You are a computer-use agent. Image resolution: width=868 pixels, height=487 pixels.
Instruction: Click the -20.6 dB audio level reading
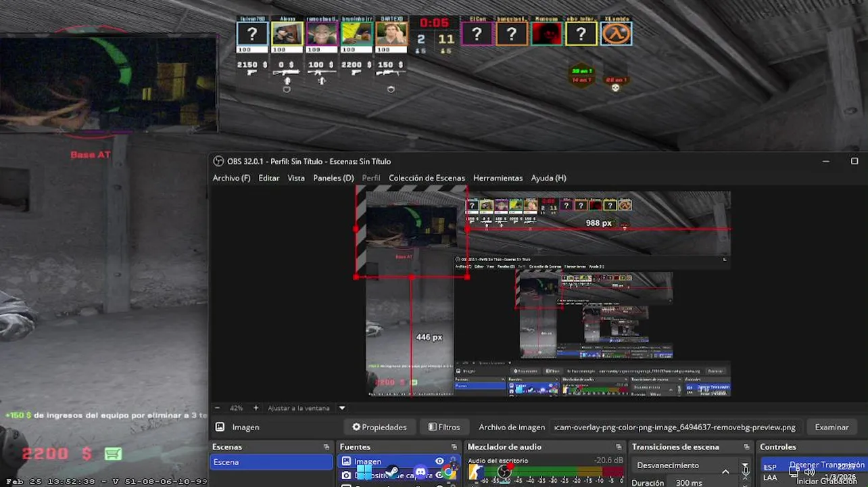pos(608,461)
